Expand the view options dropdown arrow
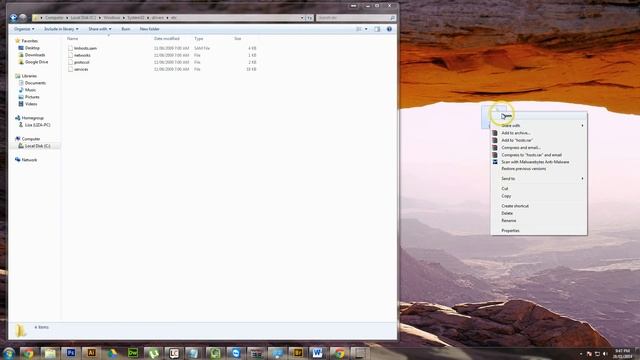This screenshot has height=360, width=640. (366, 29)
